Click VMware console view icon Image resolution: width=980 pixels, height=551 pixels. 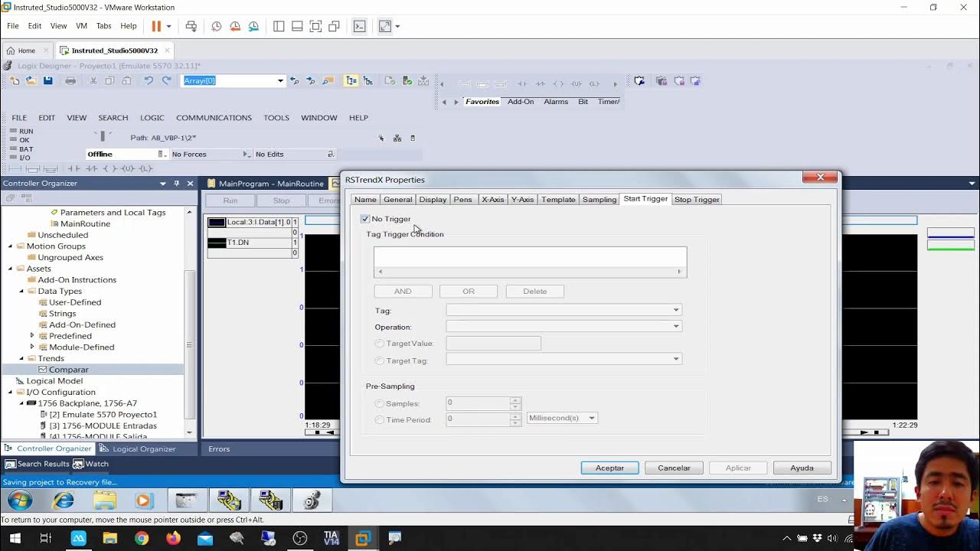click(359, 26)
